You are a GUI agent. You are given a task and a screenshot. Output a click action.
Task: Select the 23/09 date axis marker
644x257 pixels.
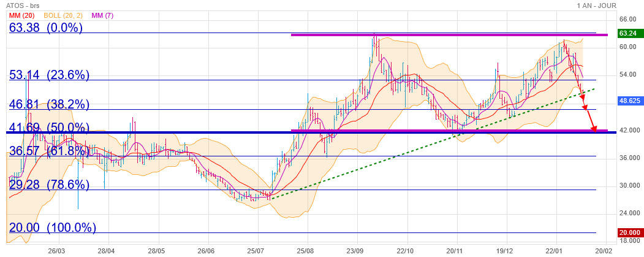(356, 251)
